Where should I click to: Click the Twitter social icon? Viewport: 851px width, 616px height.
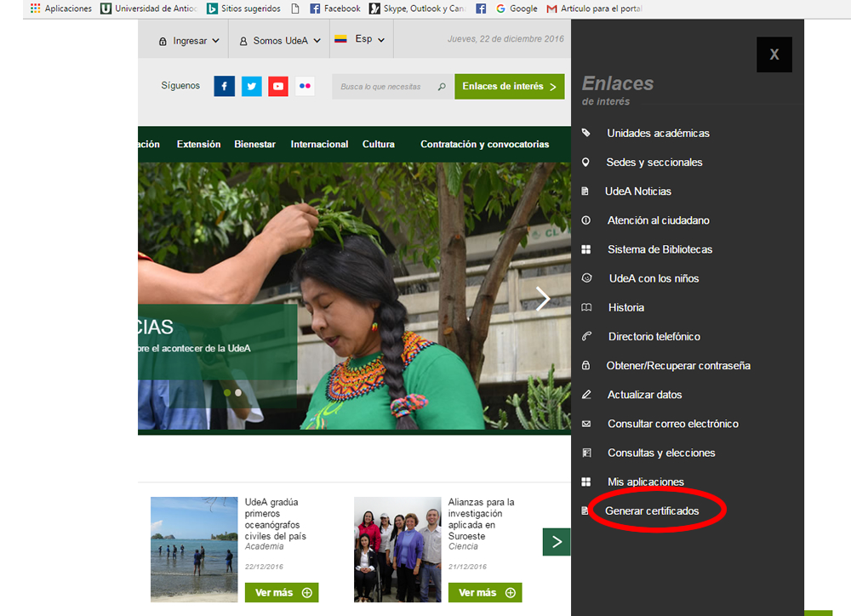[x=251, y=87]
